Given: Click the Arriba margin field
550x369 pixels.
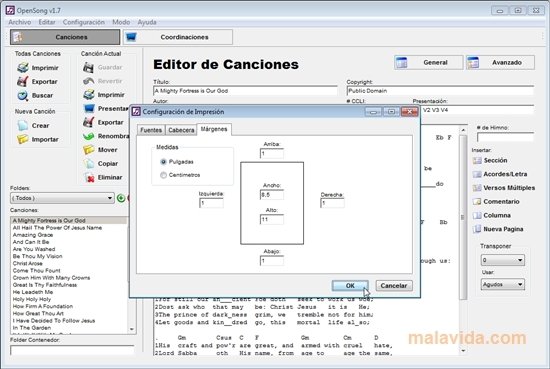Looking at the screenshot, I should [272, 153].
